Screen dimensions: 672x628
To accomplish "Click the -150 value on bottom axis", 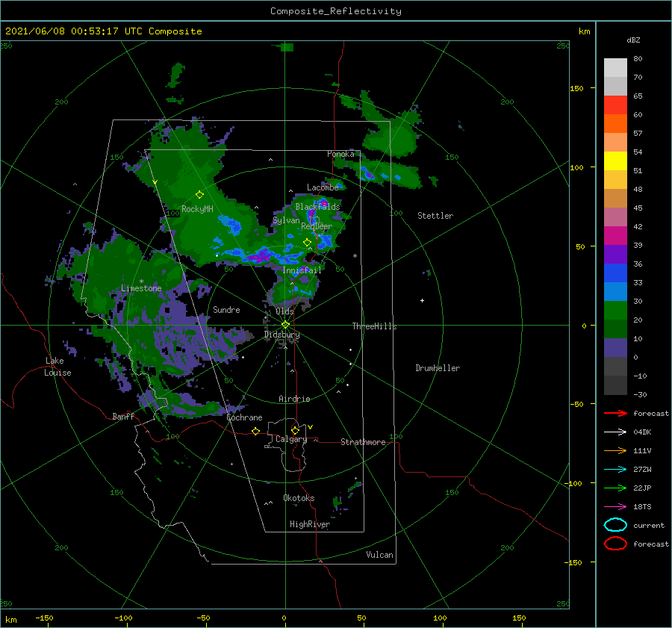I will pos(44,618).
